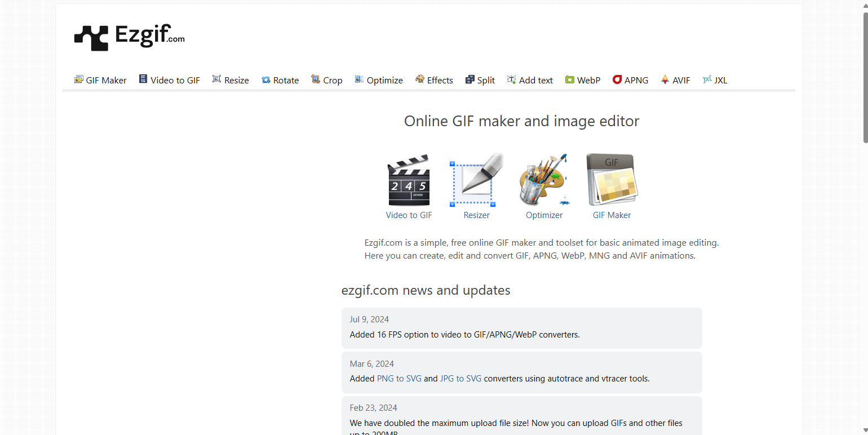The width and height of the screenshot is (868, 435).
Task: Click the Effects palette icon in menu
Action: (x=420, y=79)
